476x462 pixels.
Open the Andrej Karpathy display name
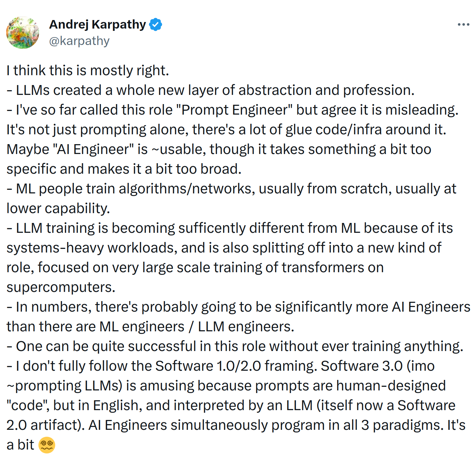point(98,25)
